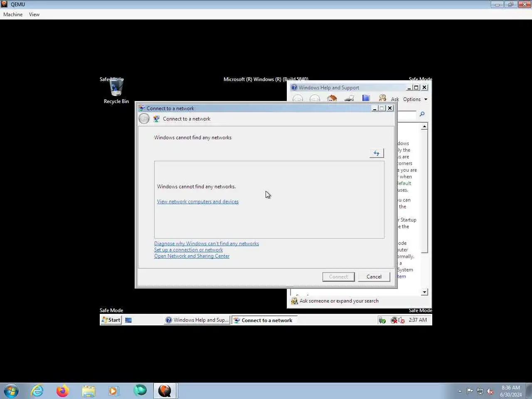The width and height of the screenshot is (532, 399).
Task: Click the back arrow in Connect to a network
Action: tap(144, 119)
